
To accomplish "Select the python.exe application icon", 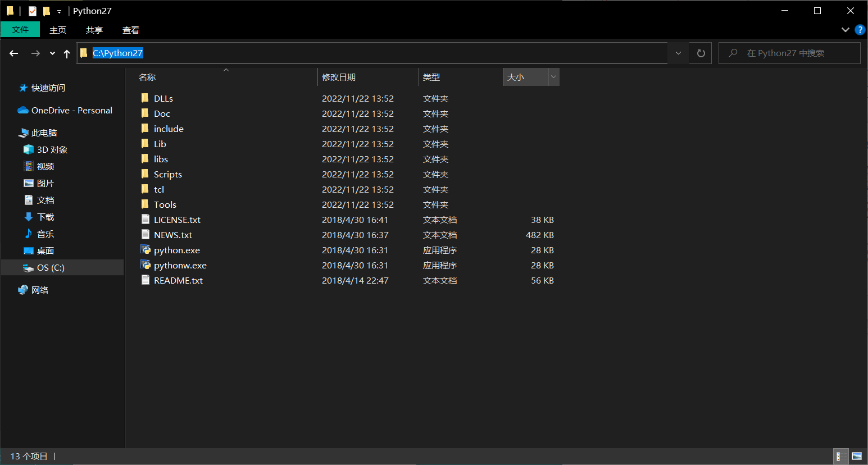I will pyautogui.click(x=146, y=250).
